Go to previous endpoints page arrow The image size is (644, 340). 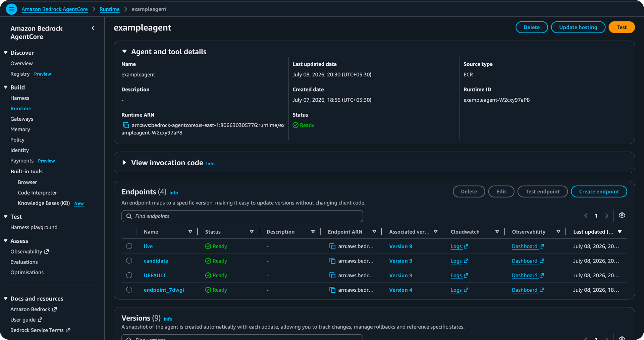click(586, 216)
